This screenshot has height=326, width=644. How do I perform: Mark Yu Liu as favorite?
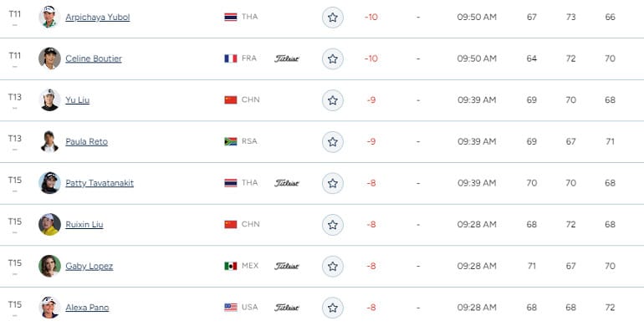click(333, 100)
